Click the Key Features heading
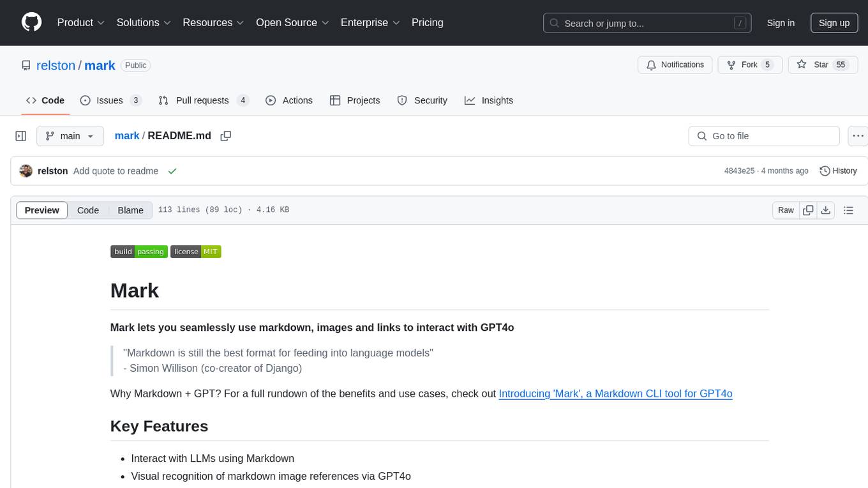The height and width of the screenshot is (488, 868). [x=160, y=426]
